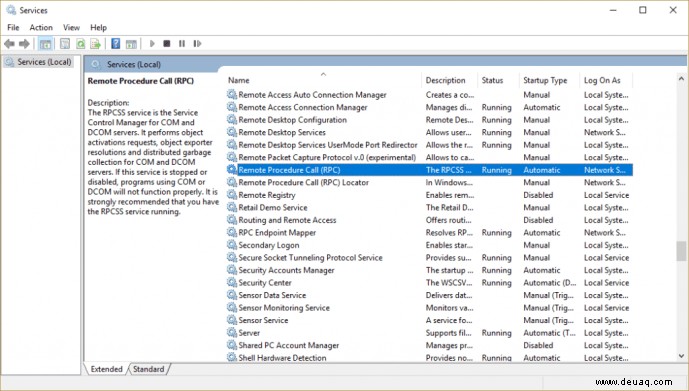Click gear icon of RPC Endpoint Mapper
The image size is (689, 391).
pos(232,232)
